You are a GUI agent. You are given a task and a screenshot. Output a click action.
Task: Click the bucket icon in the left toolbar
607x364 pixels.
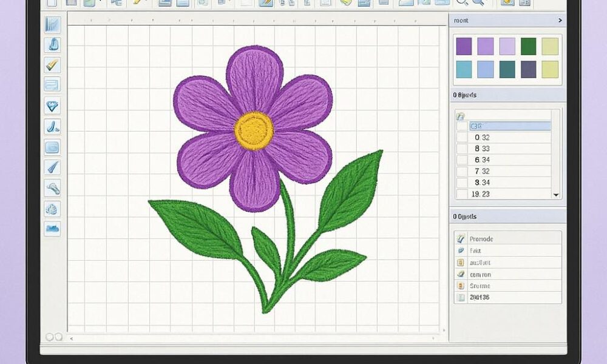point(52,44)
